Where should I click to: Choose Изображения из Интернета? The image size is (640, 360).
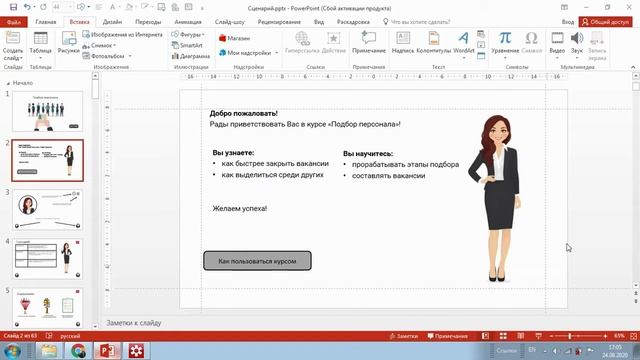click(122, 35)
